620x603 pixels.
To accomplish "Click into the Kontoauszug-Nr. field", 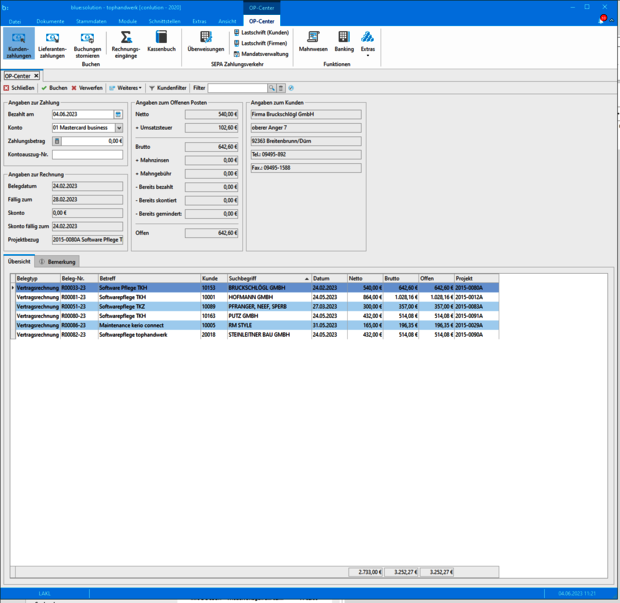I will click(x=87, y=155).
